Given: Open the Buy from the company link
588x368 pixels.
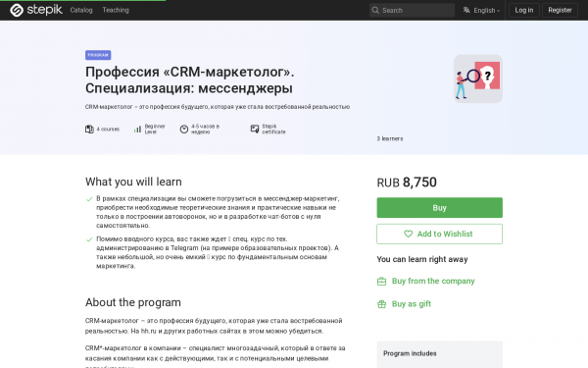Looking at the screenshot, I should click(x=433, y=281).
